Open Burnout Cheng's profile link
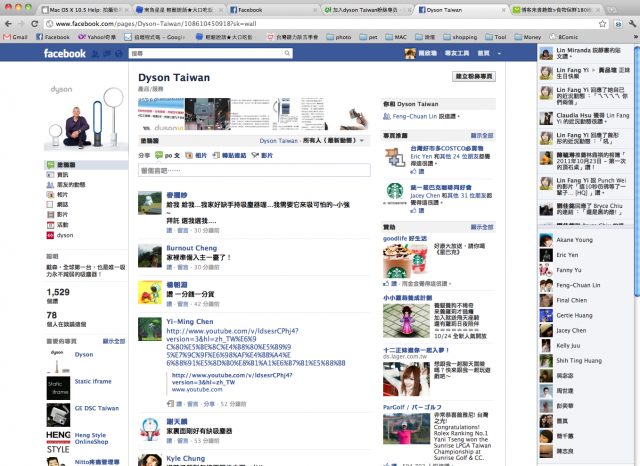The width and height of the screenshot is (640, 466). coord(191,248)
